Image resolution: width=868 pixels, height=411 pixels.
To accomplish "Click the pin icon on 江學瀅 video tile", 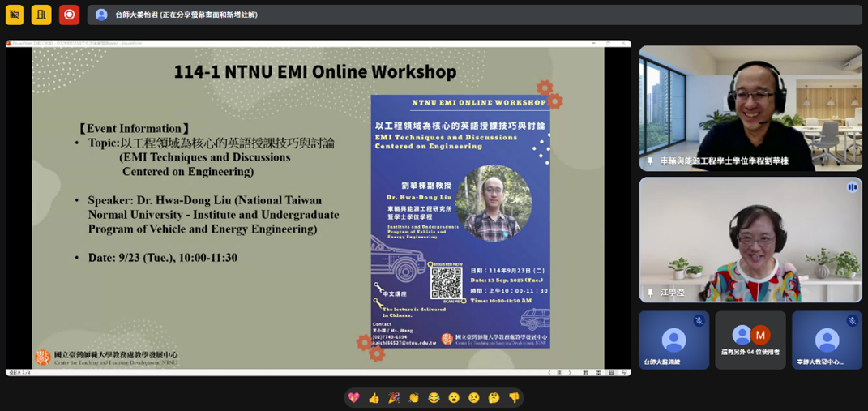I will coord(650,293).
